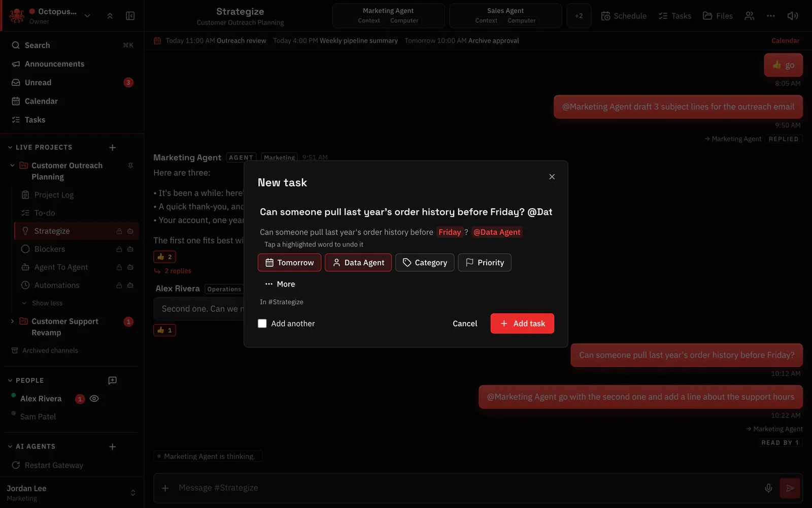Undo the highlighted Friday date token
The image size is (812, 508).
(x=450, y=232)
